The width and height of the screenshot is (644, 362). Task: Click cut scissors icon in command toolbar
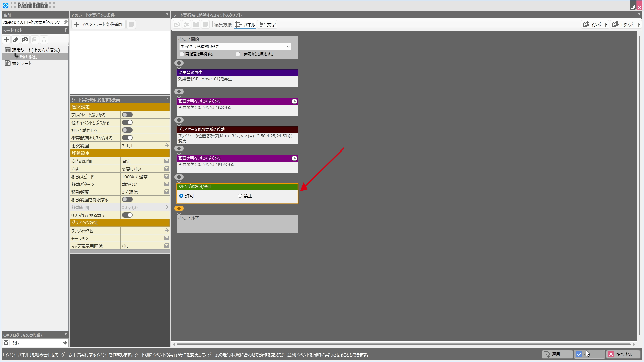point(186,24)
